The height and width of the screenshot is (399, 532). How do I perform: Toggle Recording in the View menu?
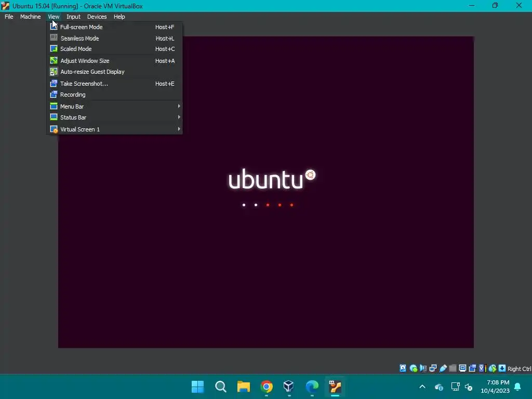coord(115,95)
